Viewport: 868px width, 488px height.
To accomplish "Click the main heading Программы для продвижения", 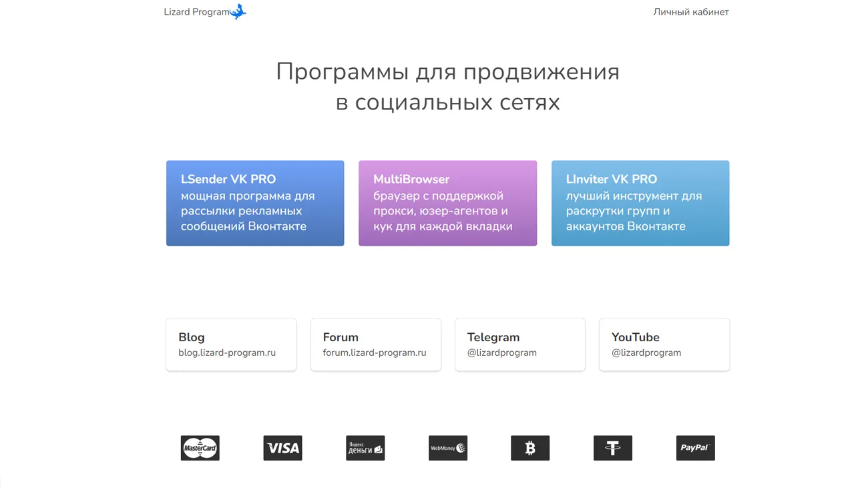I will click(x=447, y=71).
